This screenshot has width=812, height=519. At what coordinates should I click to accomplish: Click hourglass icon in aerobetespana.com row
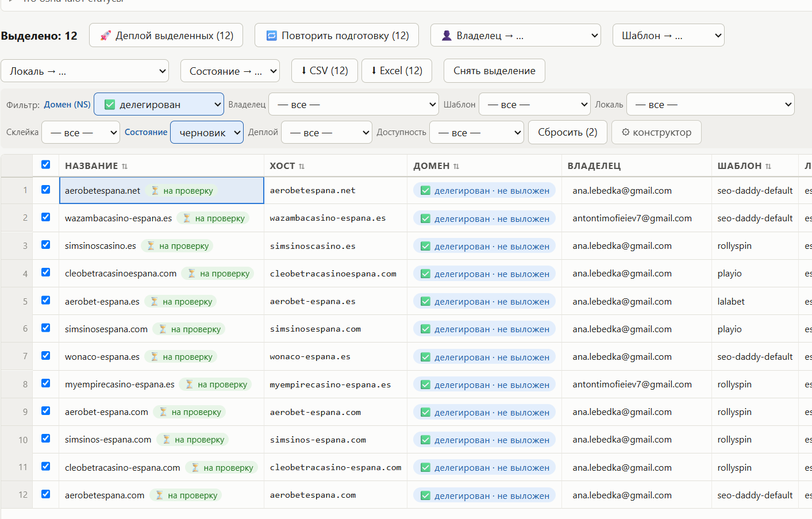click(160, 495)
